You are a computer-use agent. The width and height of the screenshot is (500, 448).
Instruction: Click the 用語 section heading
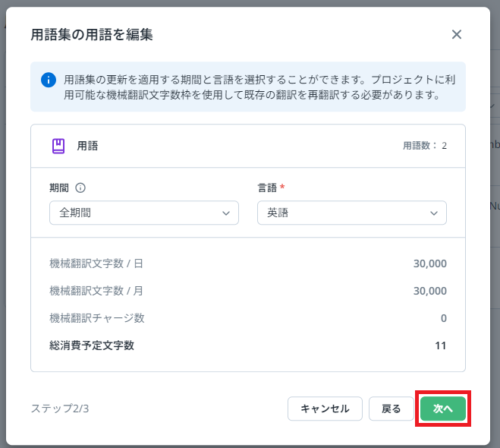(87, 146)
